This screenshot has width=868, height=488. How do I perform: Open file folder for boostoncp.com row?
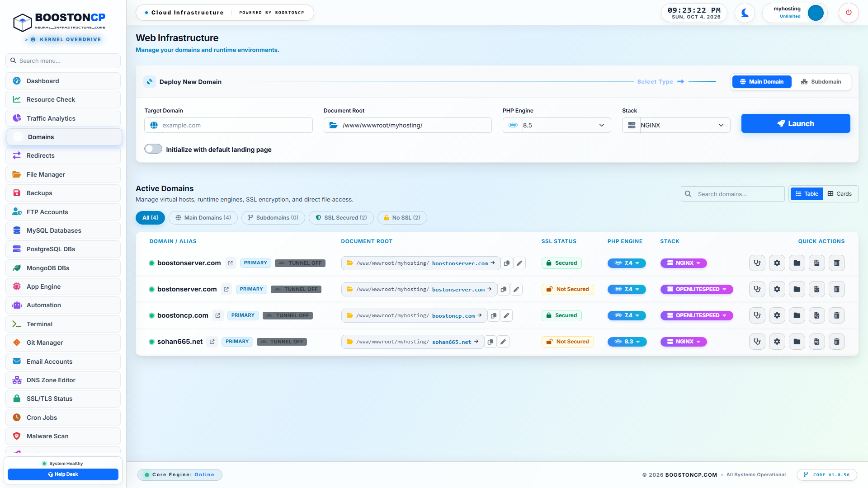coord(797,315)
